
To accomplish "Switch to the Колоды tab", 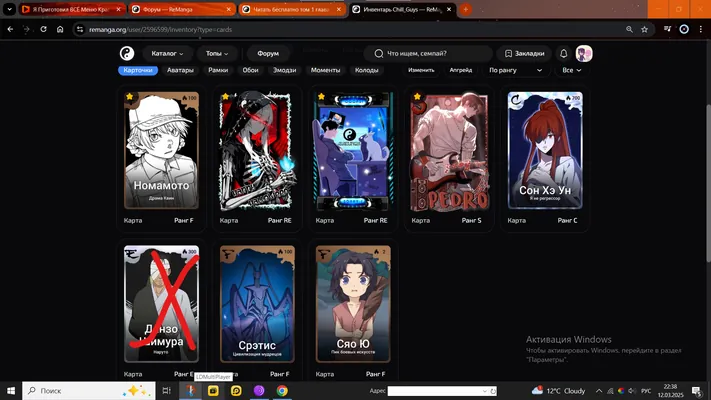I will click(x=366, y=70).
